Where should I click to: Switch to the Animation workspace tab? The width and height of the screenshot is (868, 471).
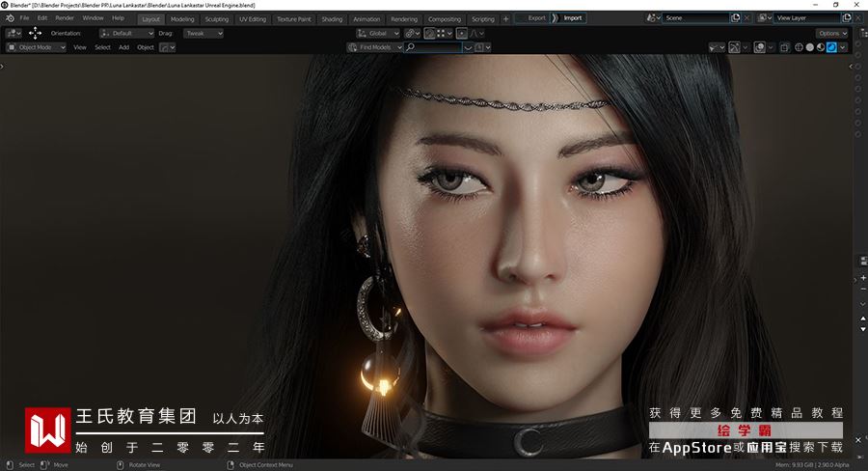pos(366,19)
